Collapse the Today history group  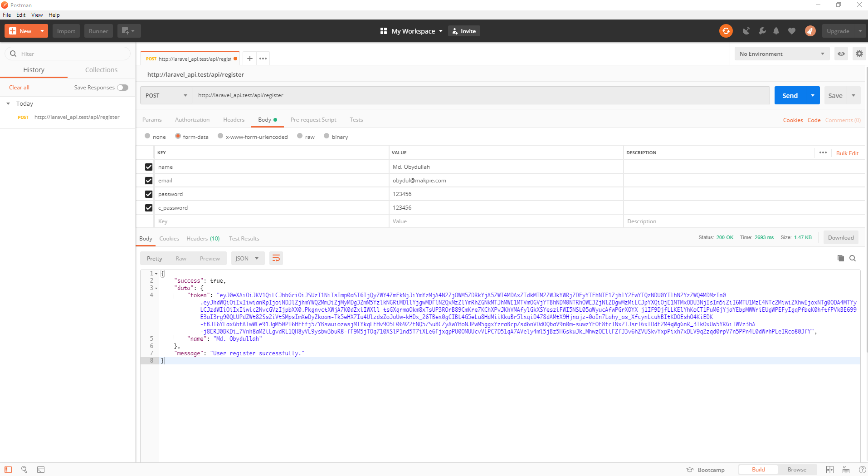8,103
